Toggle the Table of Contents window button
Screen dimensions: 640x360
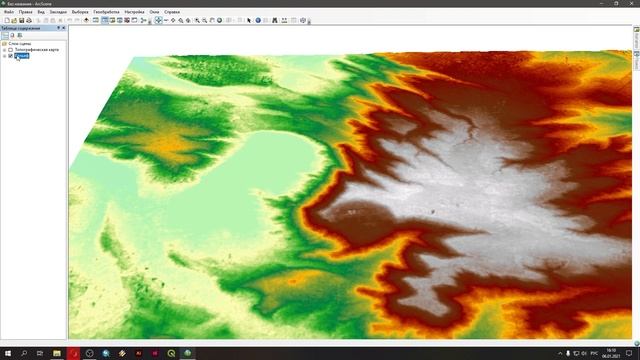pyautogui.click(x=105, y=20)
